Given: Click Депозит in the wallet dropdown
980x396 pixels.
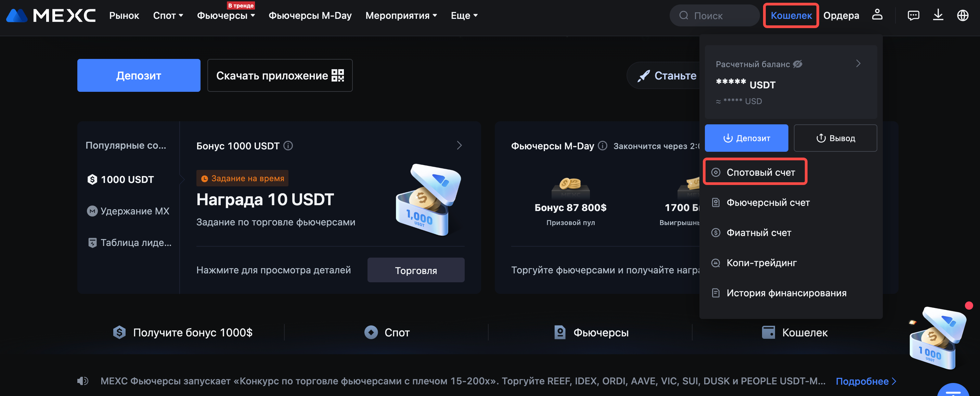Looking at the screenshot, I should (x=746, y=138).
